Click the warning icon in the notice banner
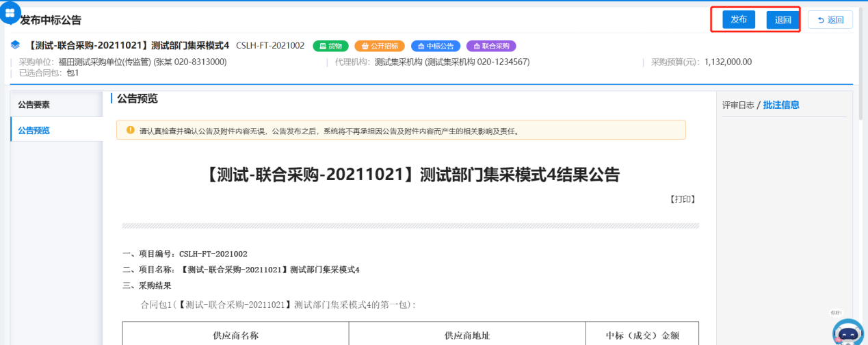This screenshot has height=345, width=868. [131, 129]
